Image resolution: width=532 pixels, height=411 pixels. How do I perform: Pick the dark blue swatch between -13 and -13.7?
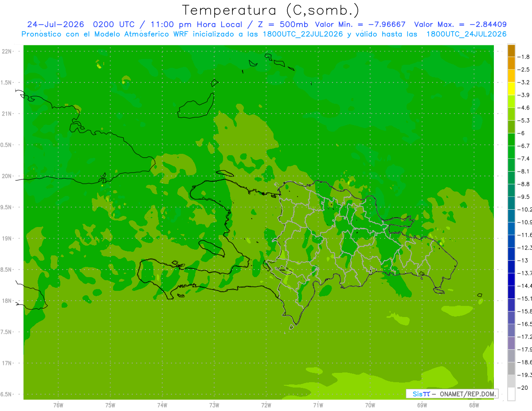(x=511, y=266)
